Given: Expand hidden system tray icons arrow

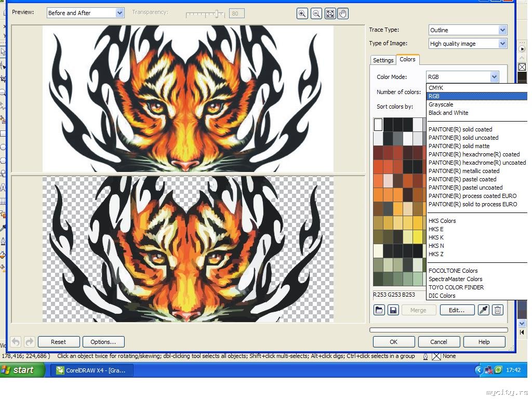Looking at the screenshot, I should coord(478,370).
